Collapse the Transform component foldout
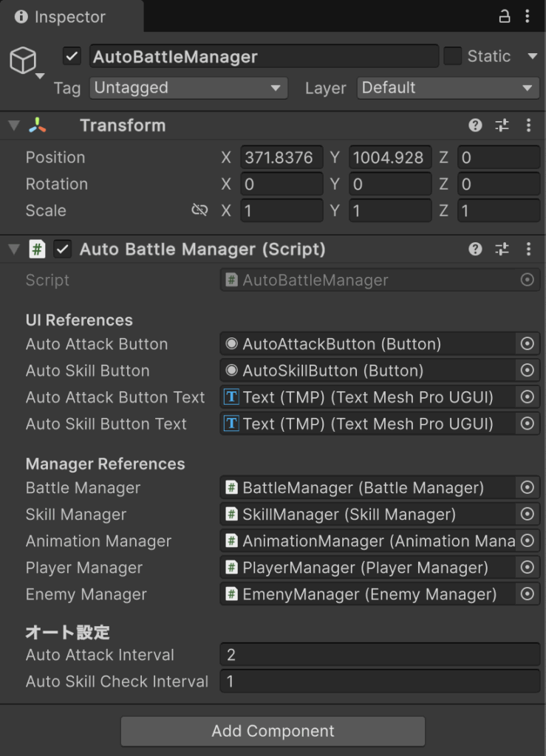546x756 pixels. tap(14, 126)
